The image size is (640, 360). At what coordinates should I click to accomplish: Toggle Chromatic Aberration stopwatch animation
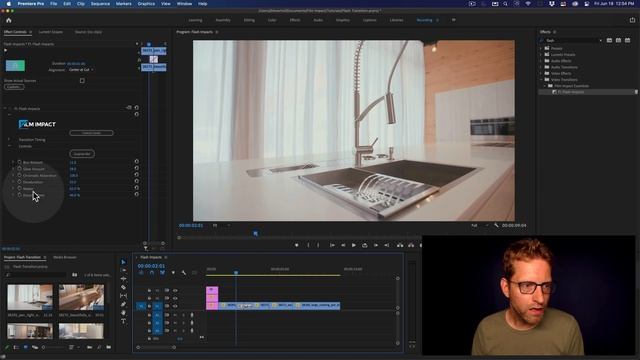click(x=19, y=175)
